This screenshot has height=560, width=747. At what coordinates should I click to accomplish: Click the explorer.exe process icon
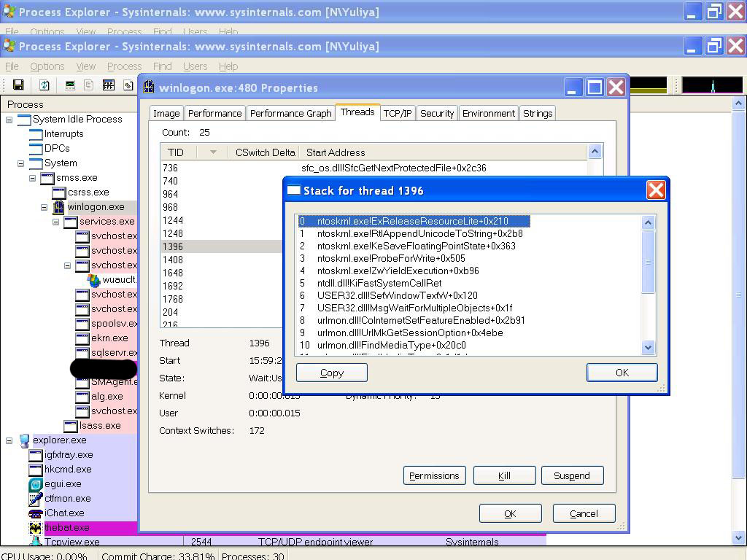24,440
